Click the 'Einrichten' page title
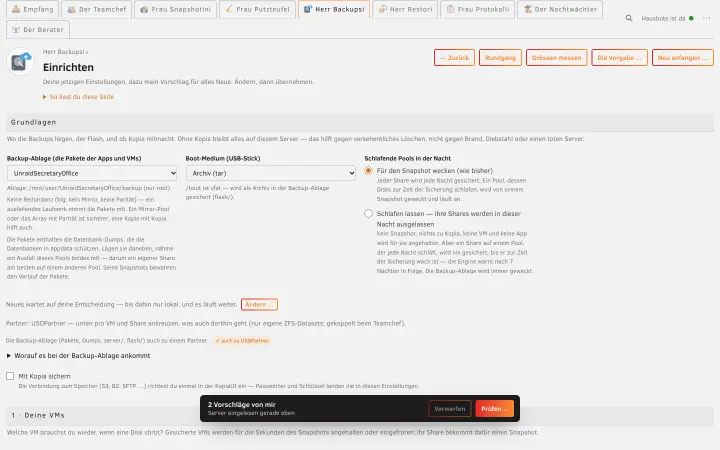 68,67
